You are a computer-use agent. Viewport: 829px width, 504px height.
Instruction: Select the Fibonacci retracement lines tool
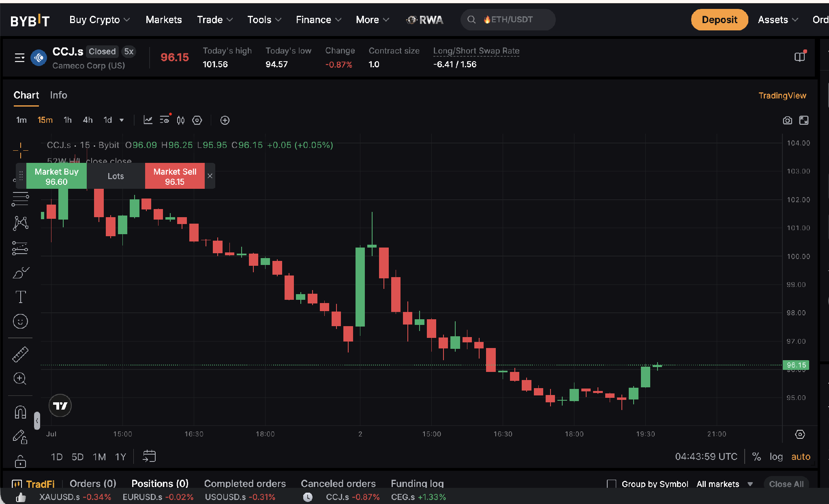coord(20,199)
